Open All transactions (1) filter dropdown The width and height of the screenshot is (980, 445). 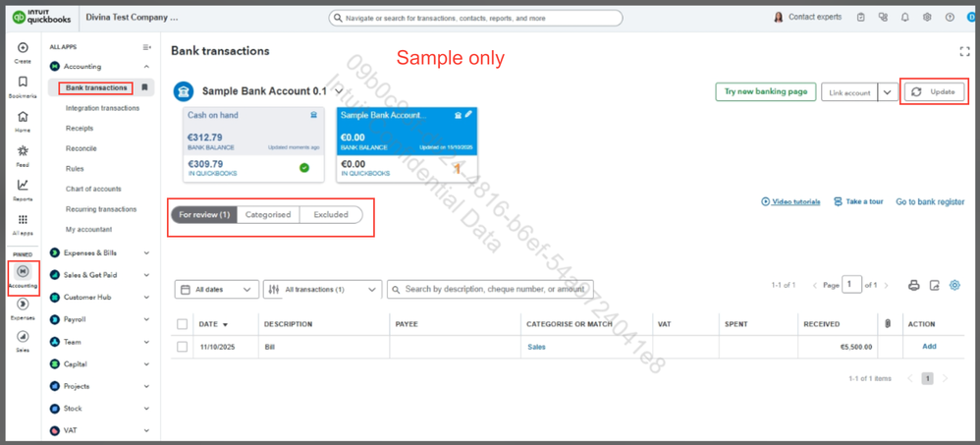(322, 290)
